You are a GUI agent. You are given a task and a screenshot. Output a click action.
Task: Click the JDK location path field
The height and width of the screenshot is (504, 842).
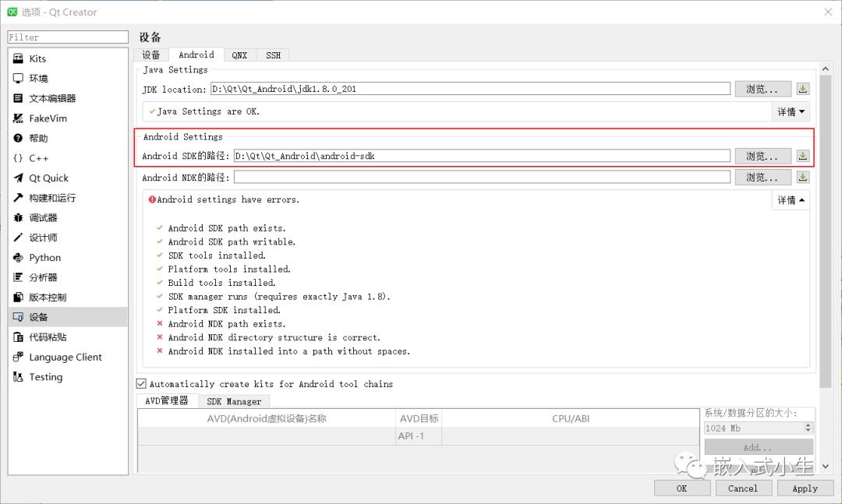pyautogui.click(x=470, y=89)
